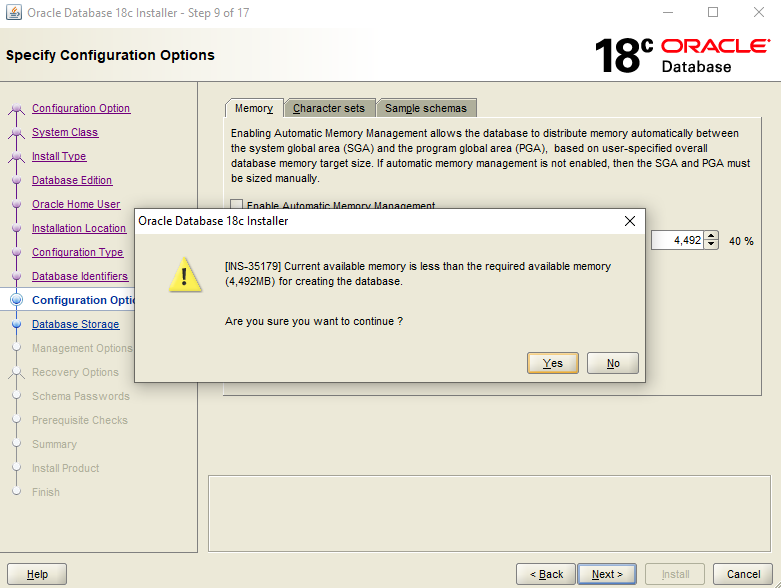This screenshot has width=781, height=588.
Task: Go to Database Identifiers step
Action: [x=80, y=276]
